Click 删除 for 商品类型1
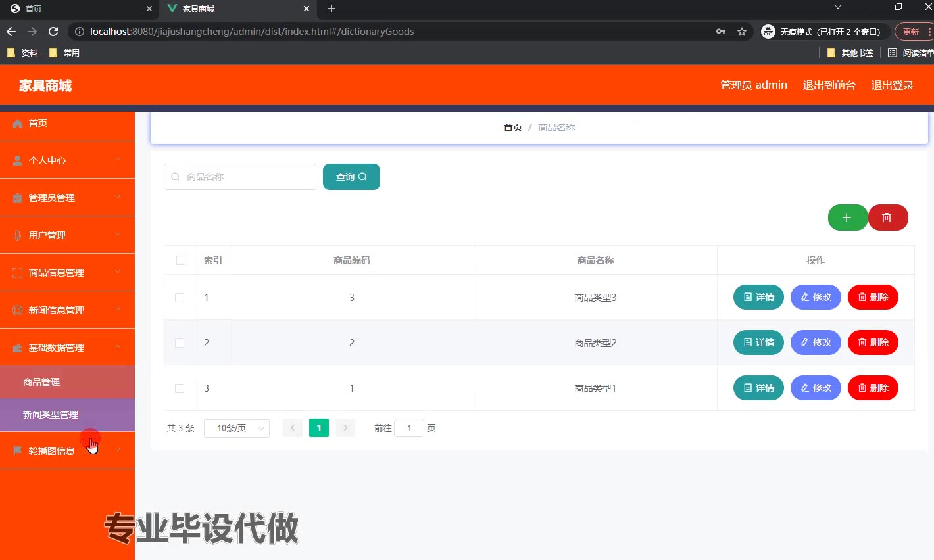The image size is (934, 560). [x=873, y=388]
